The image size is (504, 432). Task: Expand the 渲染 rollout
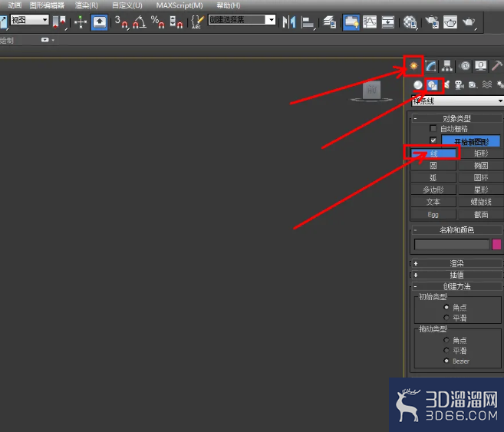click(x=456, y=263)
